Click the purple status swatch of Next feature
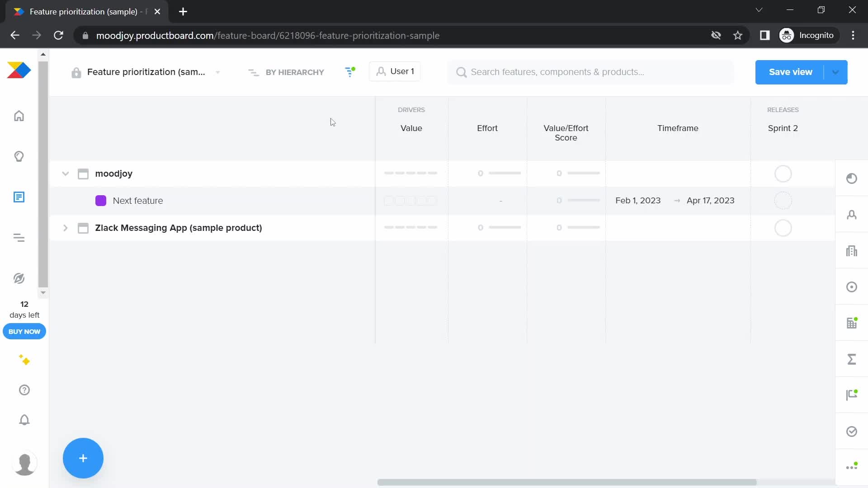This screenshot has height=488, width=868. tap(101, 201)
